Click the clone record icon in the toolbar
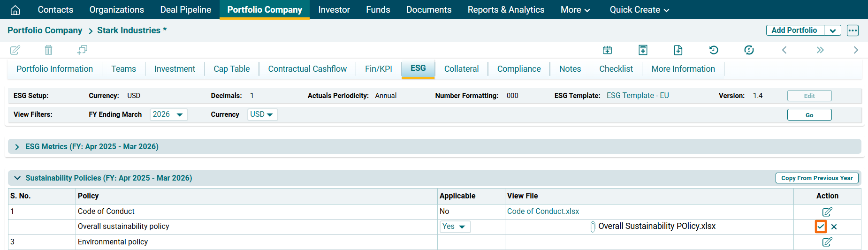This screenshot has height=250, width=868. (x=82, y=50)
